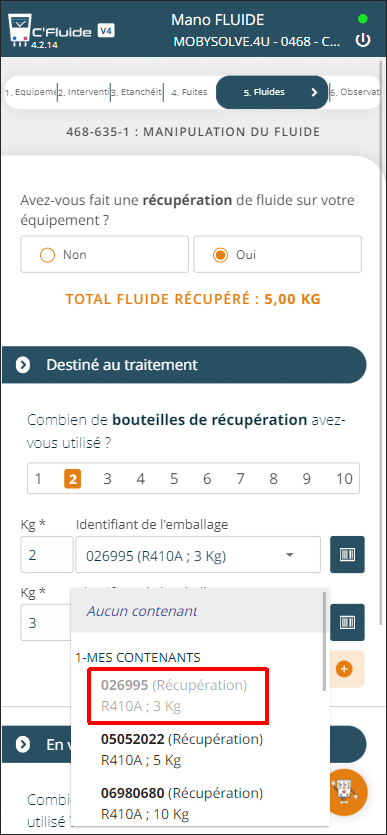Go to the 4. Fuites step tab

190,92
